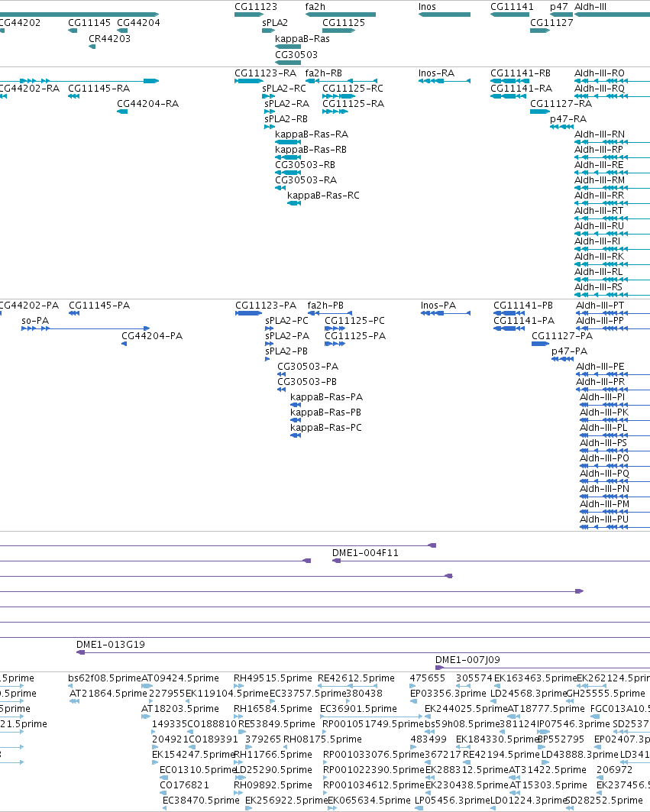Open EST EC36901.5prime
This screenshot has height=812, width=650.
click(358, 709)
